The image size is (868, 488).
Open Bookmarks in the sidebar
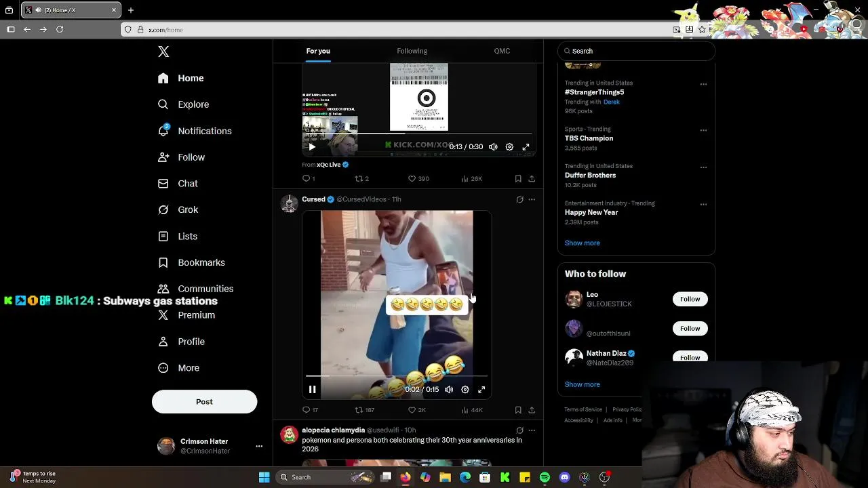point(191,262)
